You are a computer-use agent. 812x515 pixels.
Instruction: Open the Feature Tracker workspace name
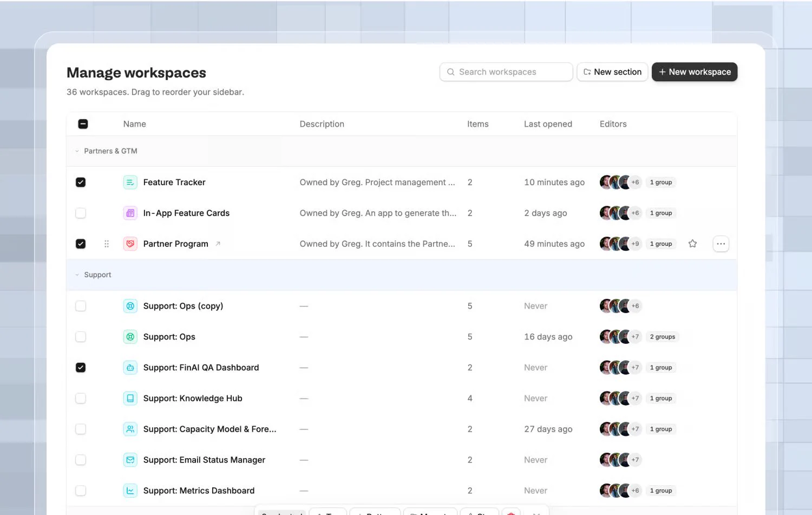click(x=174, y=182)
